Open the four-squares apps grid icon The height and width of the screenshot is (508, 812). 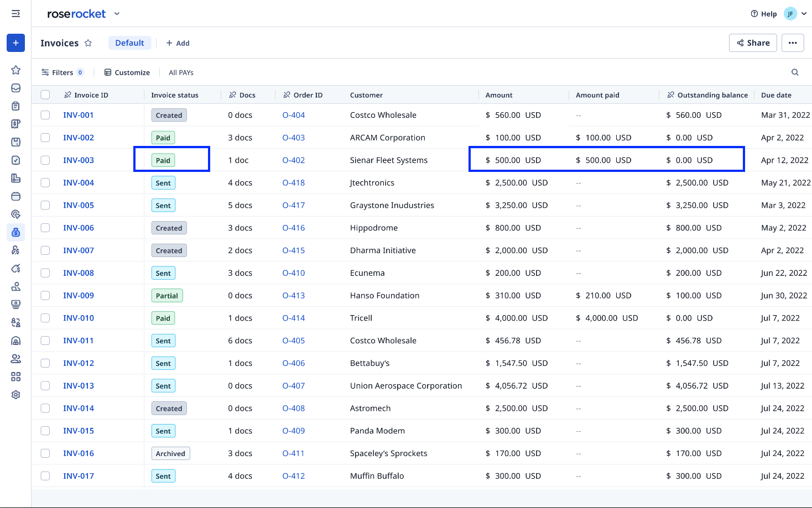click(15, 376)
